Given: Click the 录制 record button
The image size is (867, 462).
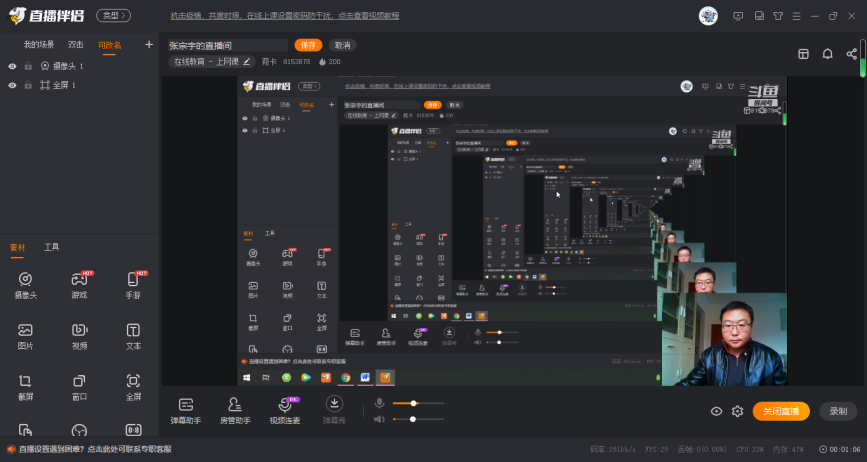Looking at the screenshot, I should click(x=838, y=411).
